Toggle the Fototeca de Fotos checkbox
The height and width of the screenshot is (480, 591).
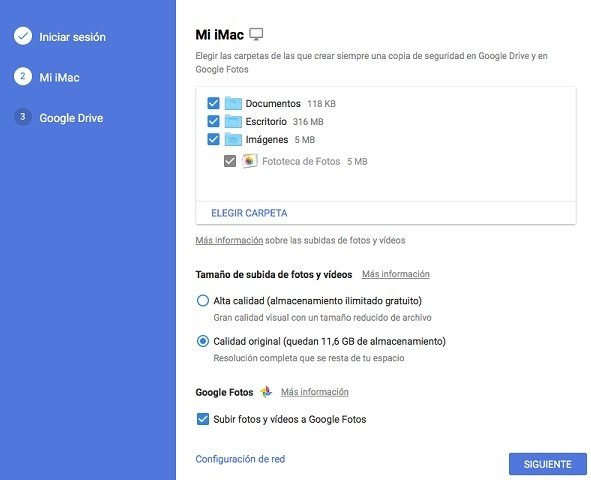[x=230, y=161]
